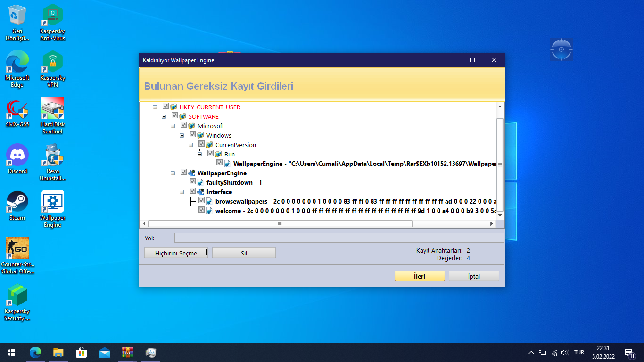Open the volume control in system tray

(x=565, y=353)
